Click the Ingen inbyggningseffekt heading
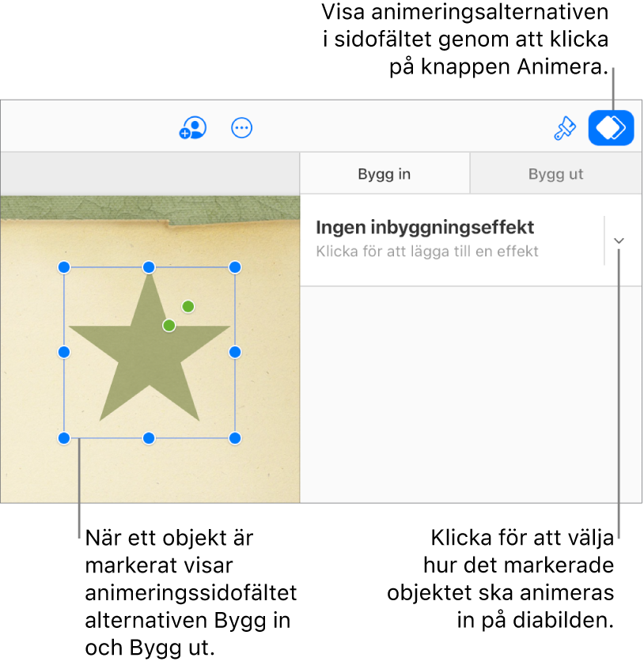This screenshot has width=644, height=669. tap(425, 228)
